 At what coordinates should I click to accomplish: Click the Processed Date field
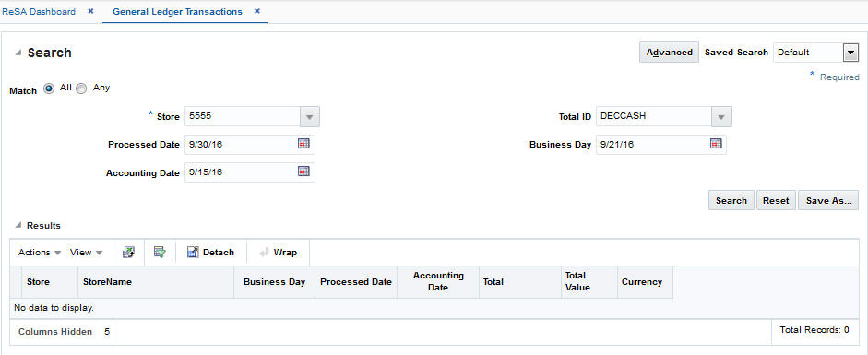click(x=241, y=145)
